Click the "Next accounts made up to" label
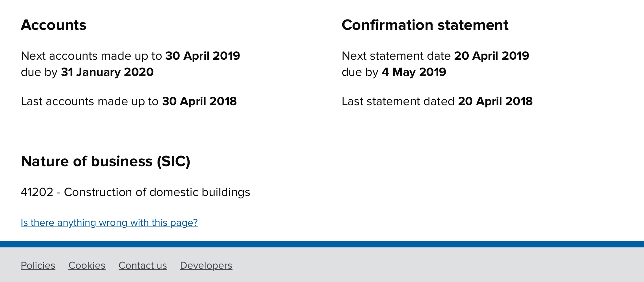Screen dimensions: 644x282 tap(91, 56)
